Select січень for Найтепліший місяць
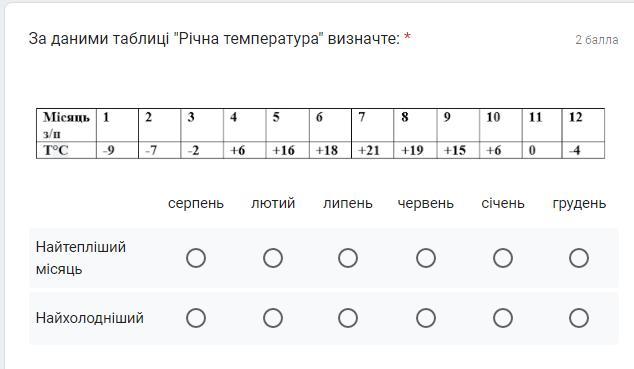Screen dimensions: 634x369 tap(503, 258)
